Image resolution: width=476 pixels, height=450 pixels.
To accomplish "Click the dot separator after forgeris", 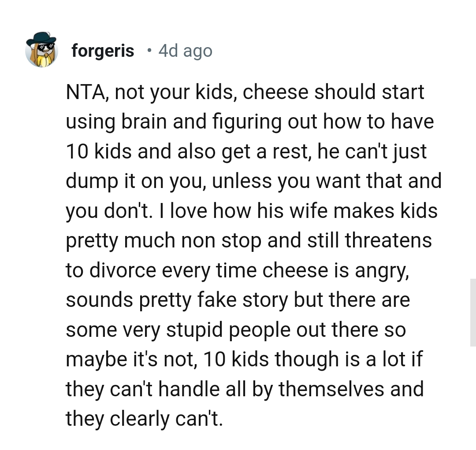I will 150,50.
